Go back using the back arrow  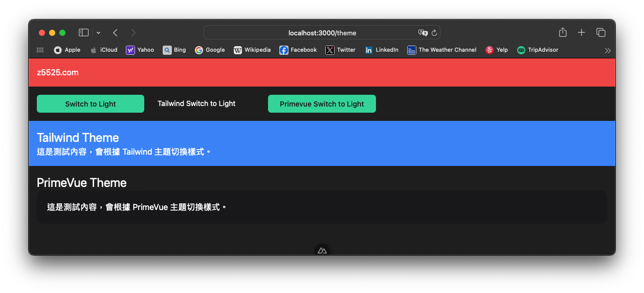pos(115,33)
